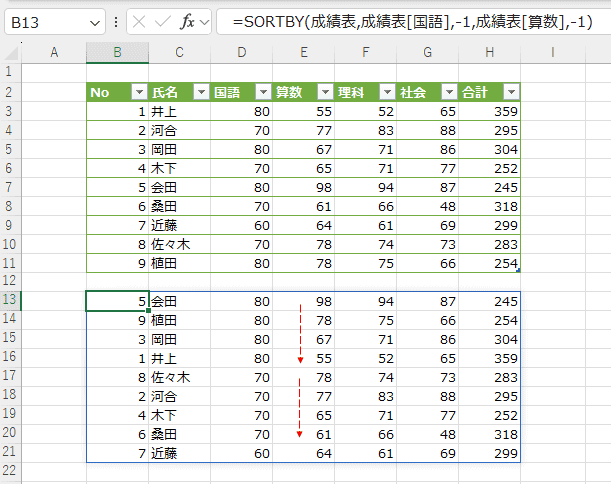The width and height of the screenshot is (611, 484).
Task: Select row 13 header
Action: tap(10, 301)
